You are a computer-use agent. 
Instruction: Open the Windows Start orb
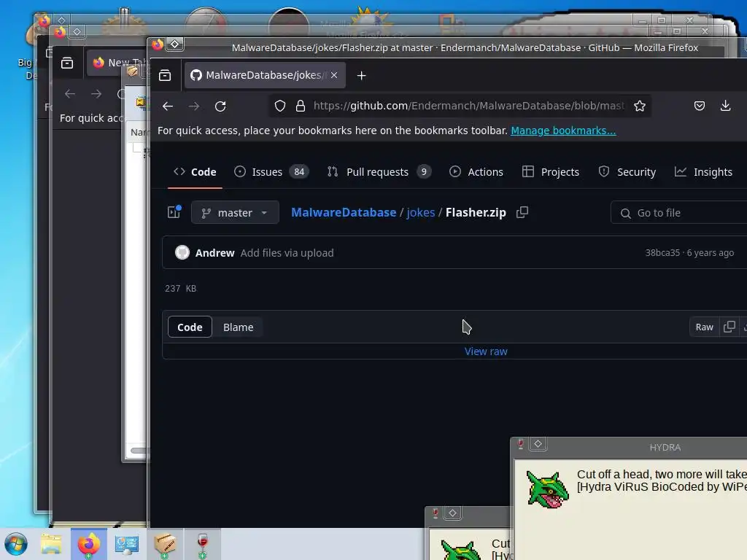(16, 544)
